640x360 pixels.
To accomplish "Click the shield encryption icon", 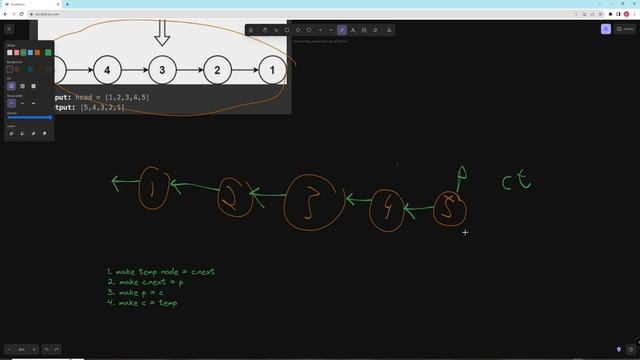I will [619, 349].
